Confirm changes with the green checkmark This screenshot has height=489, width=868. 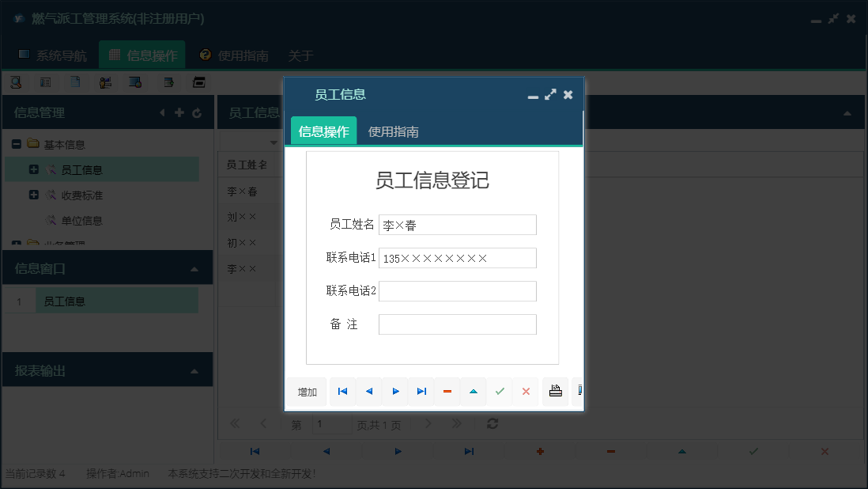[x=500, y=391]
